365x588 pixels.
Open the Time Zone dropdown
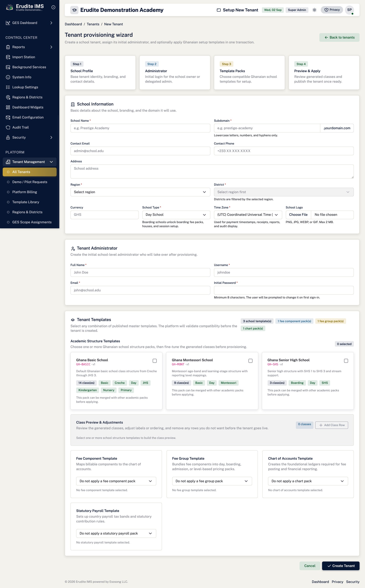(248, 215)
